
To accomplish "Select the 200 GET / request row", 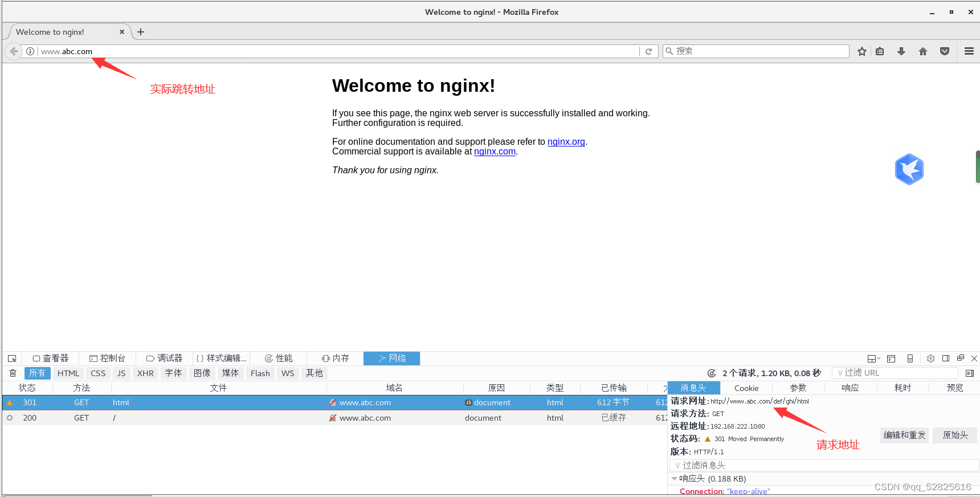I will [x=335, y=418].
